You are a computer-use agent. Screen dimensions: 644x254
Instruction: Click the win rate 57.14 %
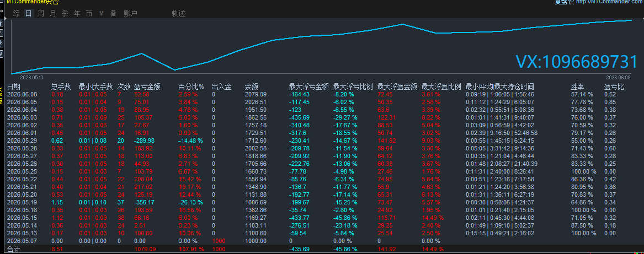[582, 94]
